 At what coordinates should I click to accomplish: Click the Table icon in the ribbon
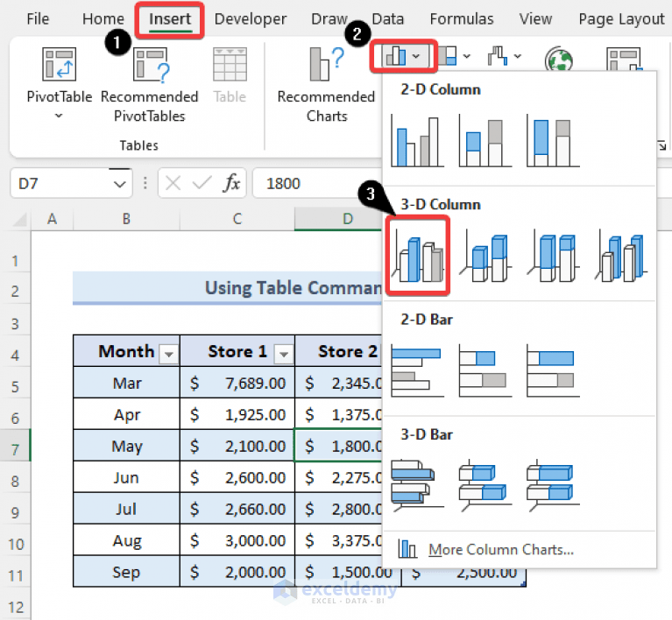point(230,74)
